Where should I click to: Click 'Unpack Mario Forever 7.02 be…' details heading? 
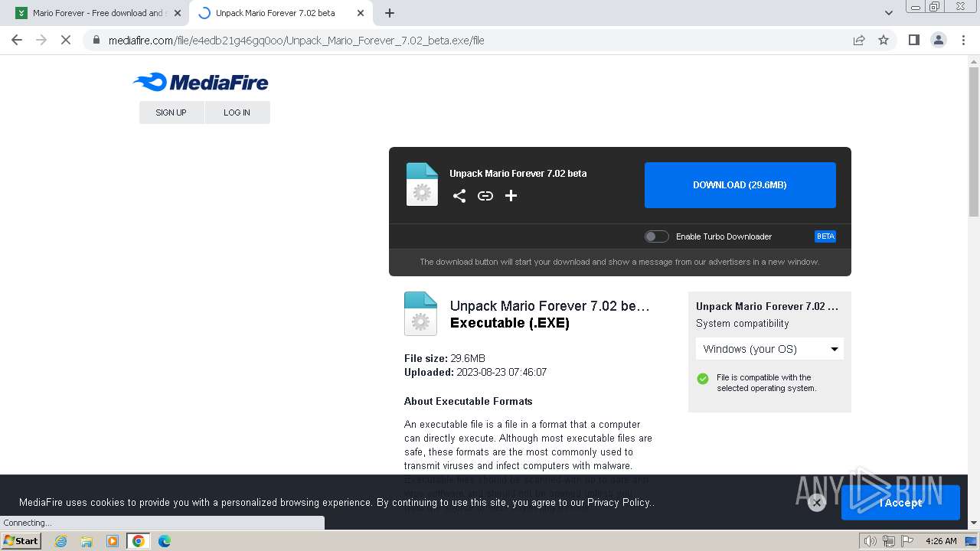[x=550, y=306]
